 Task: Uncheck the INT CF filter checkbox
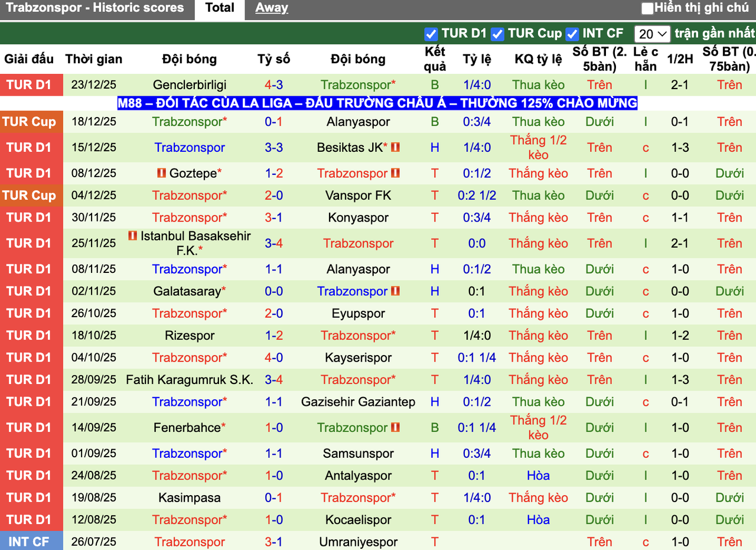572,34
